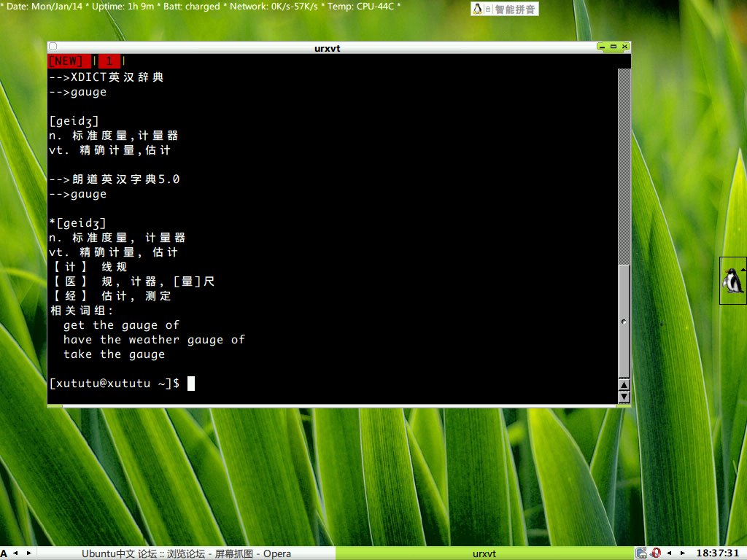The height and width of the screenshot is (560, 747).
Task: Click the [geidʒ] pronunciation line without asterisk
Action: pos(74,122)
